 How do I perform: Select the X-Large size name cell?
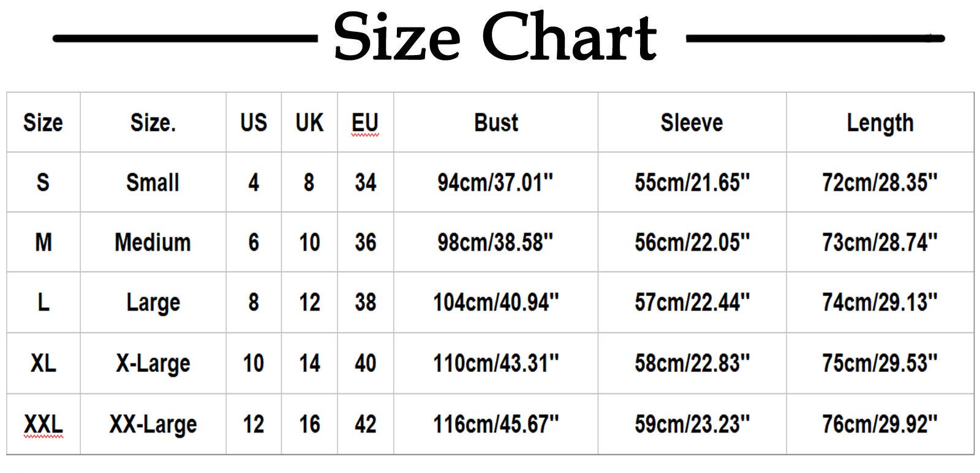tap(153, 363)
